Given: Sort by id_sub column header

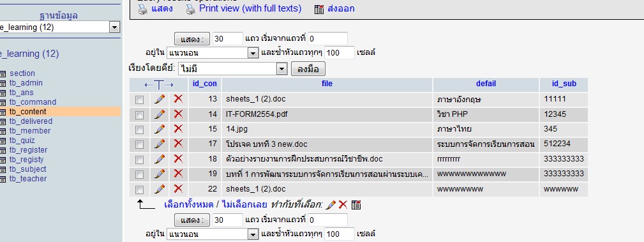Looking at the screenshot, I should [x=564, y=84].
